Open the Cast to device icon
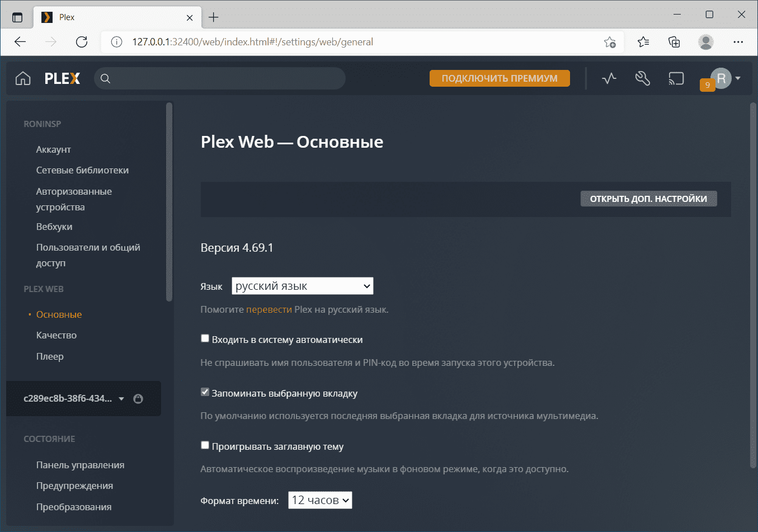Screen dimensions: 758x532 coord(676,78)
